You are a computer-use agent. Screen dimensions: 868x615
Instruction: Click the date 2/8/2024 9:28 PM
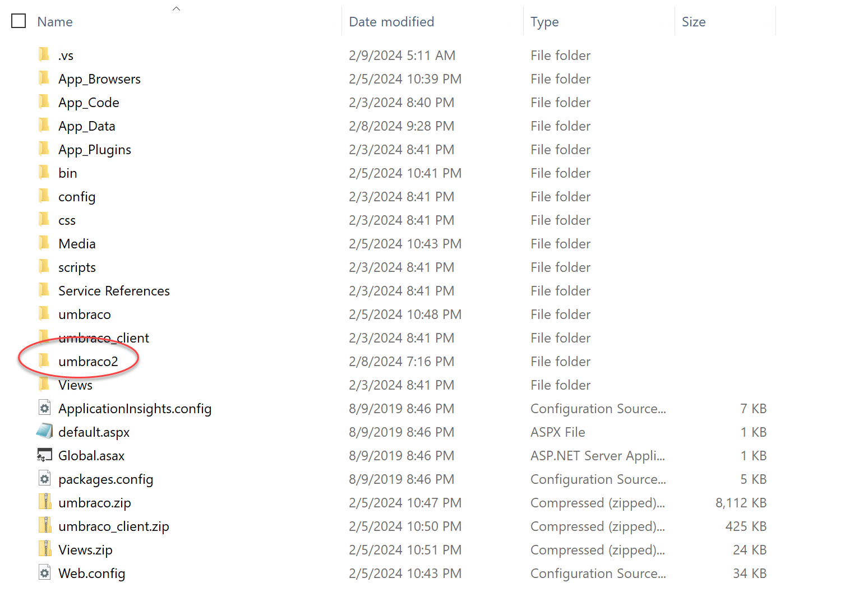(x=401, y=126)
